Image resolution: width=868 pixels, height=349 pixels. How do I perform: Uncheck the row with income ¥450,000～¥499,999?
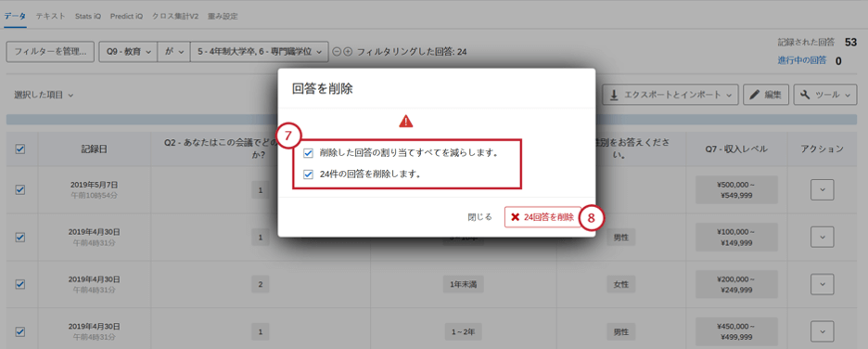click(19, 331)
